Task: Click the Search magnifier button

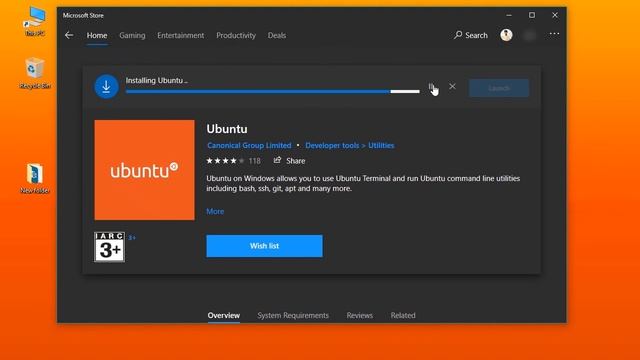Action: click(471, 35)
